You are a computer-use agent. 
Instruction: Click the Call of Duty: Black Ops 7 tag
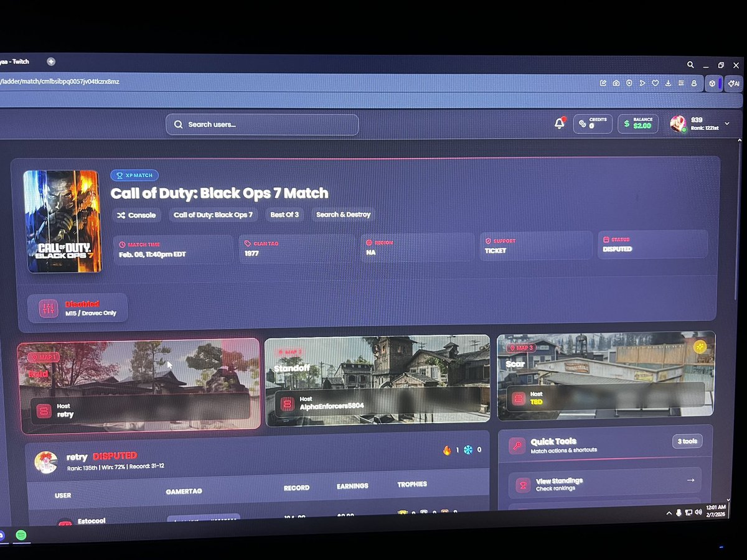coord(213,215)
